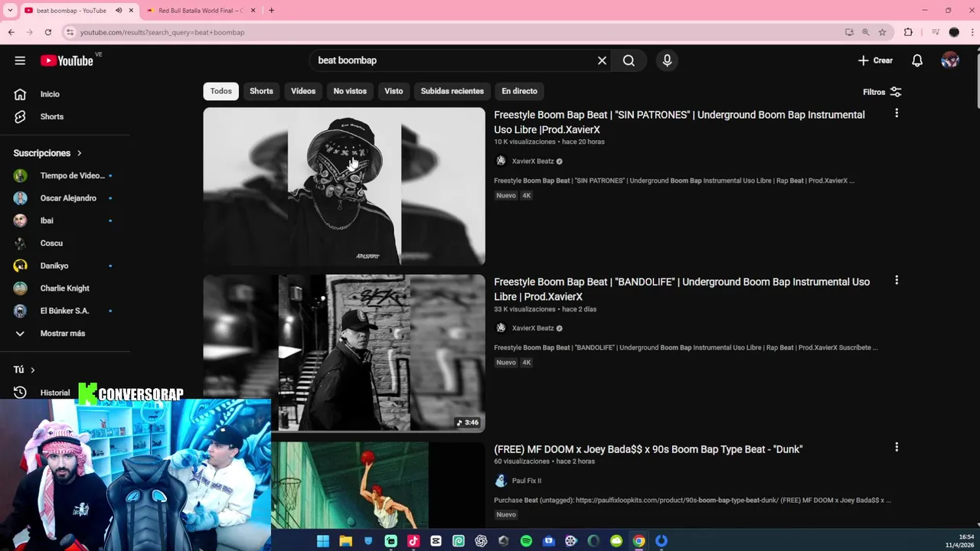Select the Visto filter chip
This screenshot has width=980, height=551.
tap(394, 91)
